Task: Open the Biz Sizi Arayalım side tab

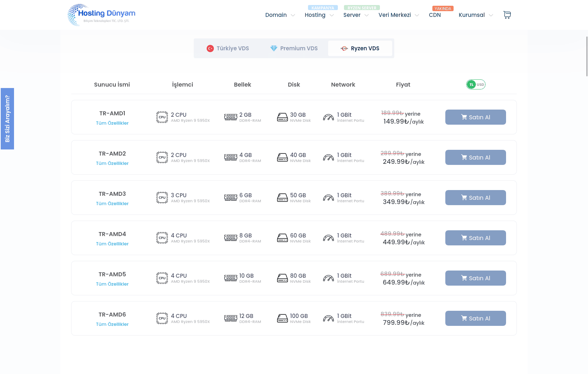Action: [7, 119]
